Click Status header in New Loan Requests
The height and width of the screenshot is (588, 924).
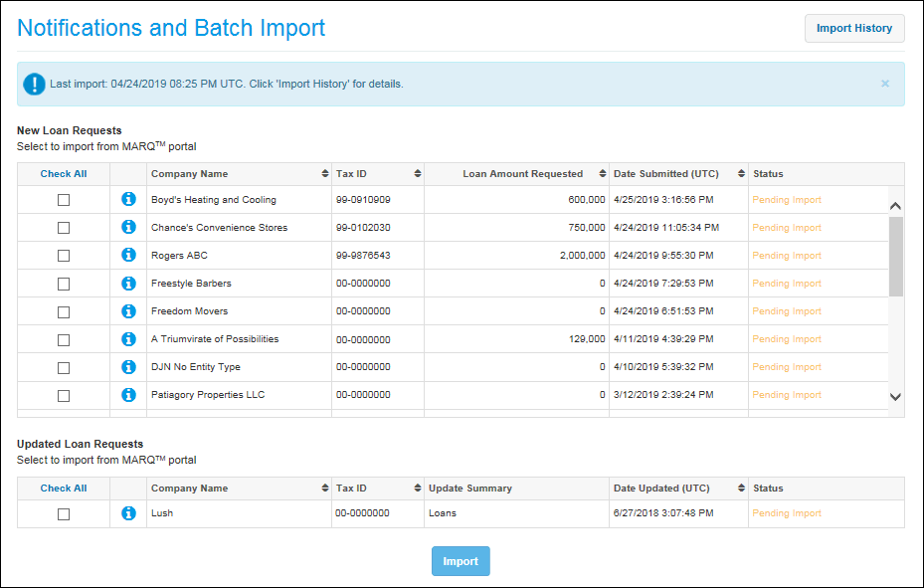[x=768, y=174]
